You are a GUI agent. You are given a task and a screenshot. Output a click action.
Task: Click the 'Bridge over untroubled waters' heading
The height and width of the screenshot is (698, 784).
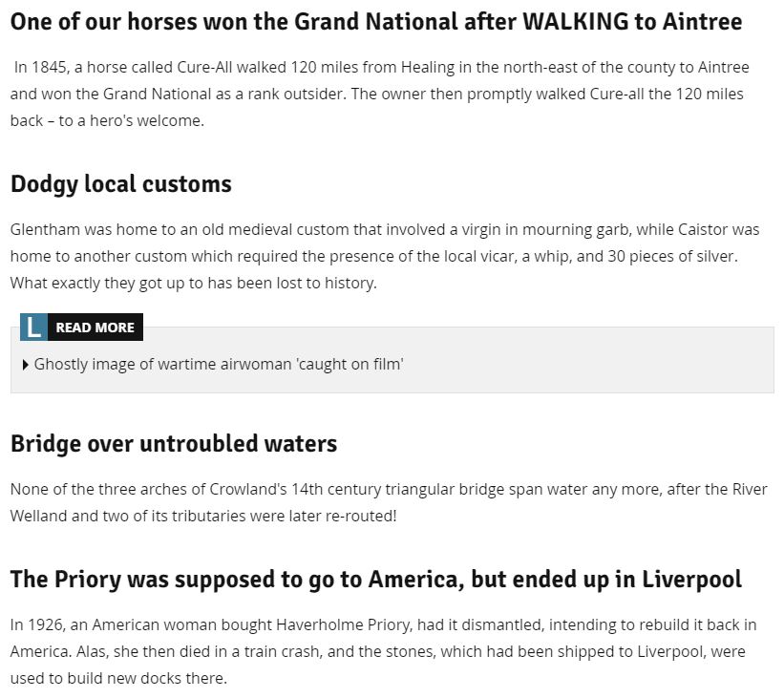coord(174,443)
